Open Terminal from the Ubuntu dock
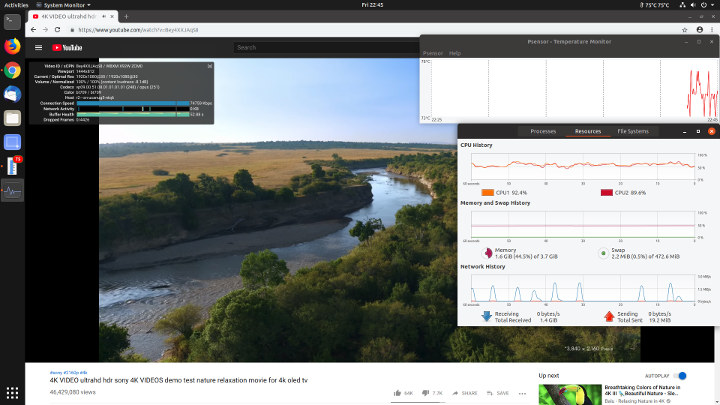Image resolution: width=720 pixels, height=405 pixels. coord(12,22)
